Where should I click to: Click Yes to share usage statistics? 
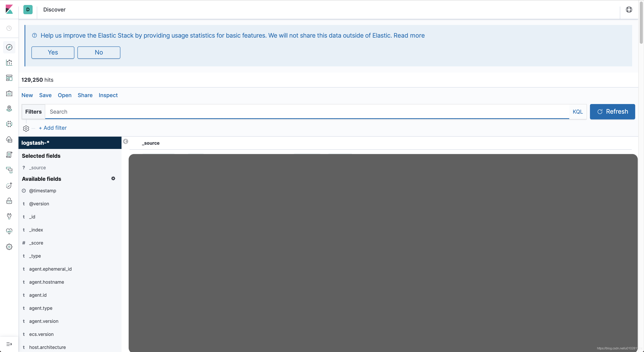tap(53, 52)
